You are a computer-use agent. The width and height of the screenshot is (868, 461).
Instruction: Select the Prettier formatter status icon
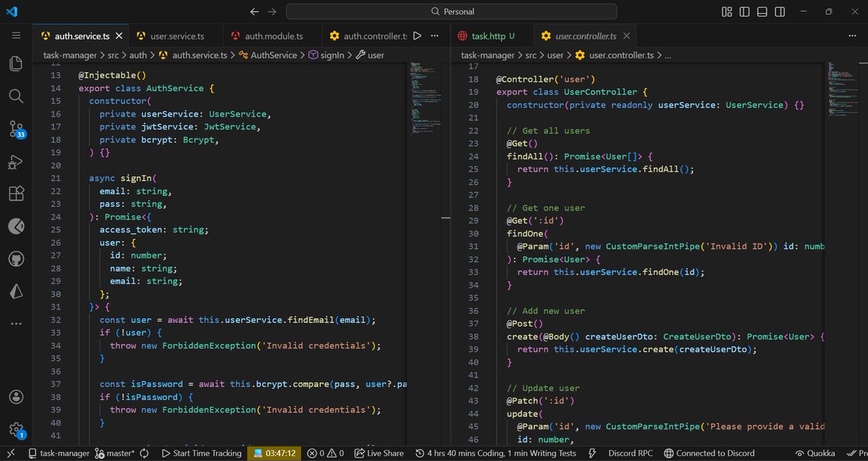[x=856, y=453]
